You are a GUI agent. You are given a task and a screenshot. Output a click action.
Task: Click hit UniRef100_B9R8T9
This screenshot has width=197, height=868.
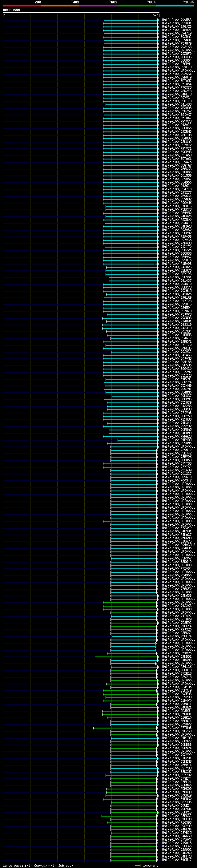pyautogui.click(x=177, y=78)
